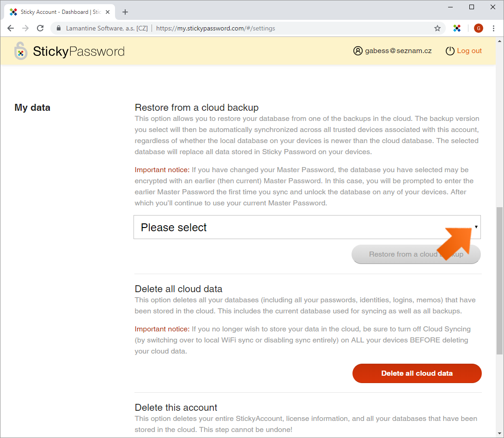Click the Restore from a cloud backup heading
Image resolution: width=504 pixels, height=438 pixels.
tap(196, 108)
